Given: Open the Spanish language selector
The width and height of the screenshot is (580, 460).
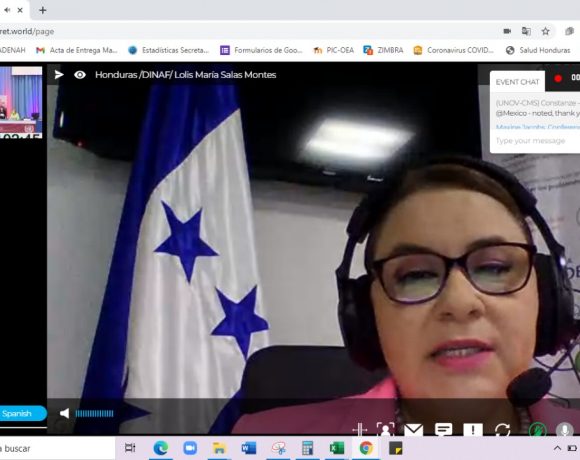Looking at the screenshot, I should pos(23,413).
